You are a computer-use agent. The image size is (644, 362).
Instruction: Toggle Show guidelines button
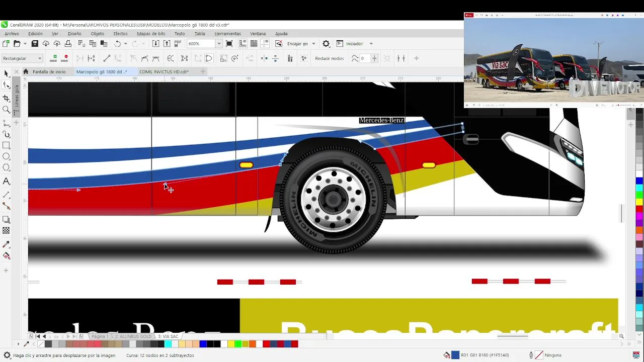point(265,44)
